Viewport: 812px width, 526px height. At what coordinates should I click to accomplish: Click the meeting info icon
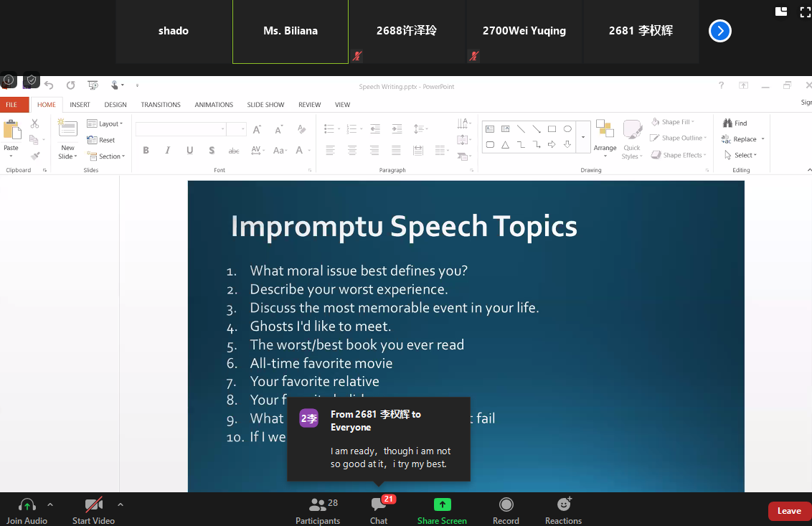[9, 80]
